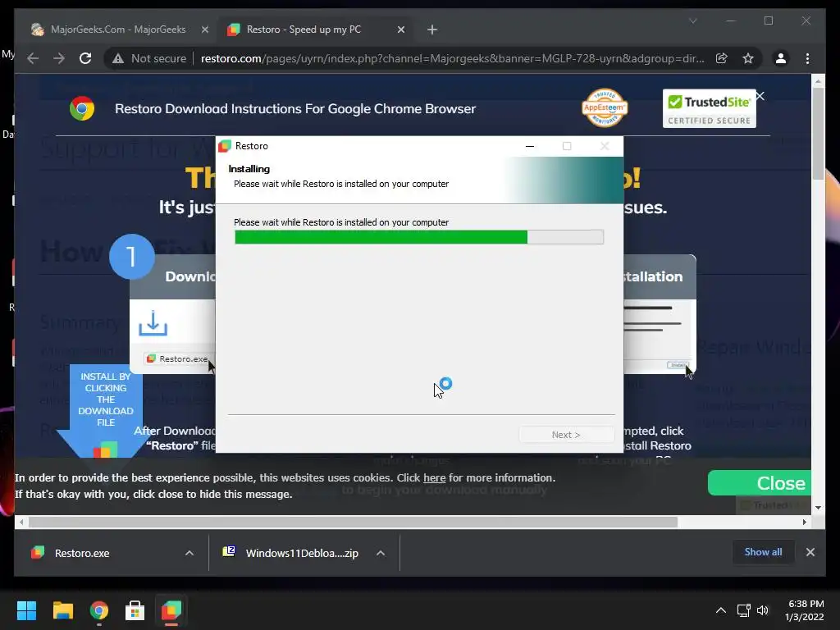Click the page's scroll-right arrow

tap(804, 522)
